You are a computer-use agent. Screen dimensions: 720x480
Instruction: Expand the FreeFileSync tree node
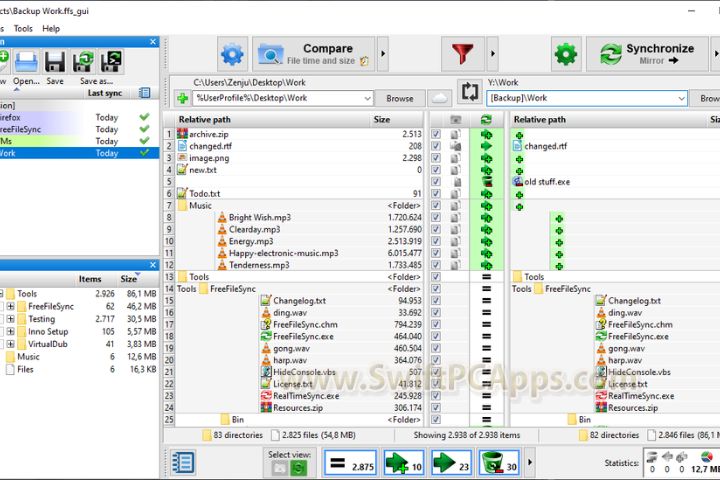(x=11, y=306)
